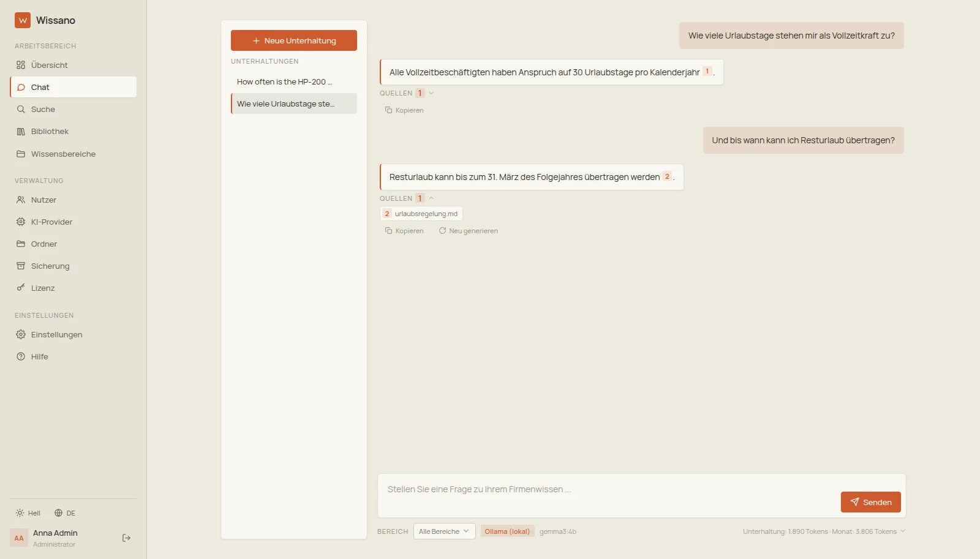Click the Wissano logo icon
980x559 pixels.
click(x=23, y=20)
